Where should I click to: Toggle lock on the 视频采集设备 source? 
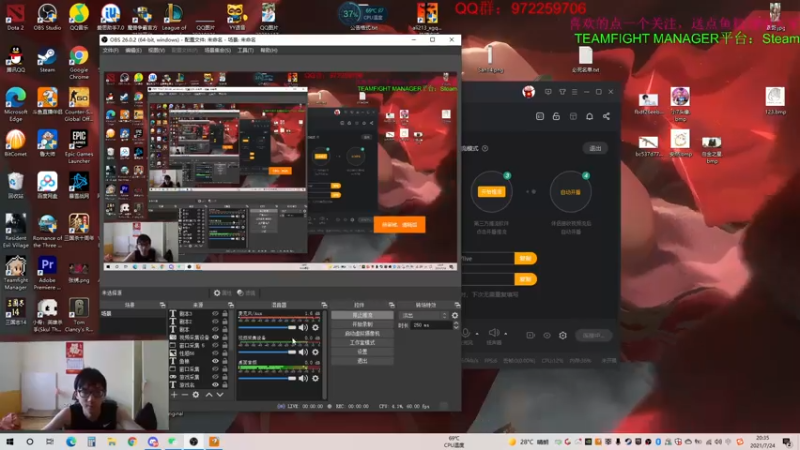[224, 337]
